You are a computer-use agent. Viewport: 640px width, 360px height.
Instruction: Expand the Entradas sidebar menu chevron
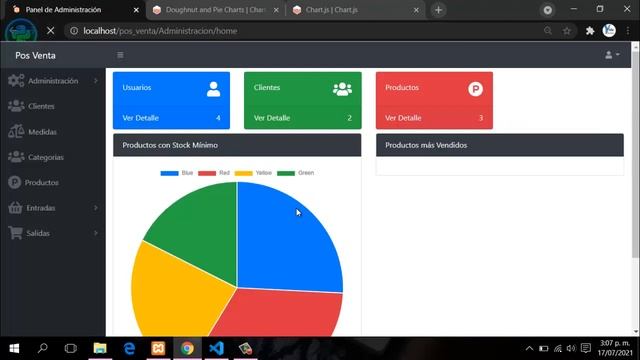[96, 208]
